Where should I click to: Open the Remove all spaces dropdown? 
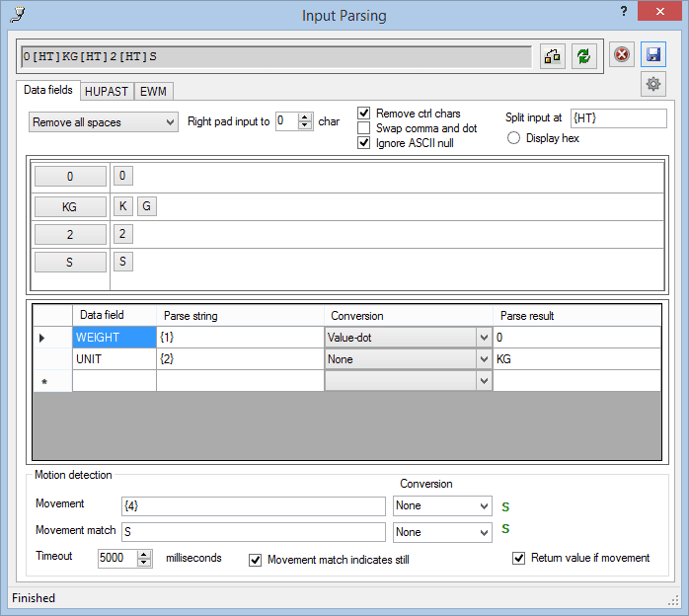click(104, 122)
